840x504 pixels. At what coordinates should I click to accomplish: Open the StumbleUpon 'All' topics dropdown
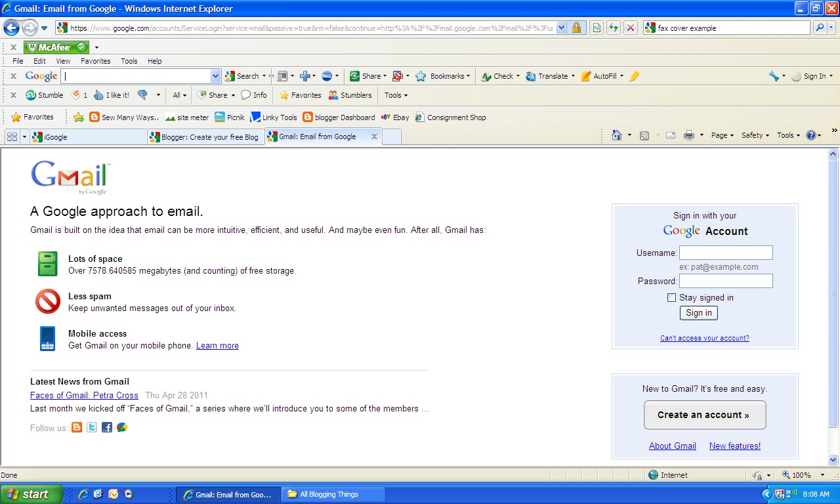coord(179,95)
